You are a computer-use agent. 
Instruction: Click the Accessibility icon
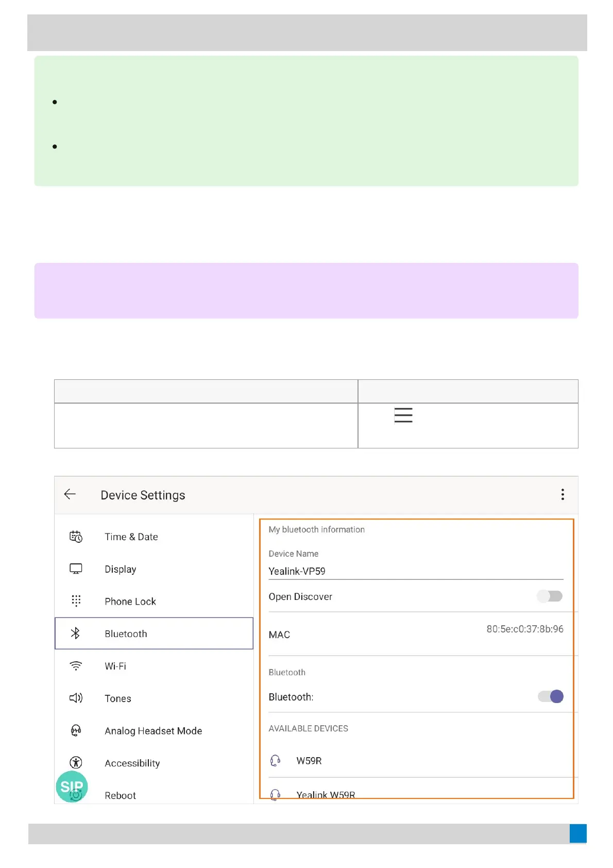pos(76,762)
